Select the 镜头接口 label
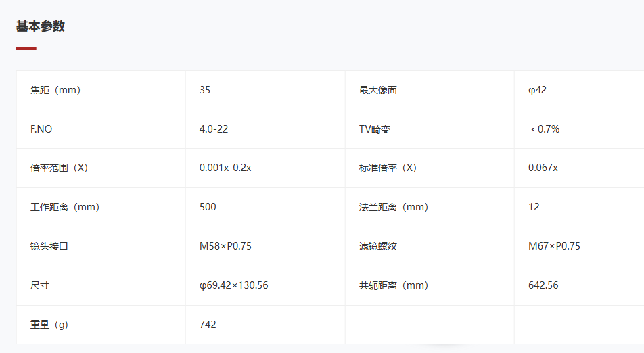Screen dimensions: 644x353 [x=49, y=246]
